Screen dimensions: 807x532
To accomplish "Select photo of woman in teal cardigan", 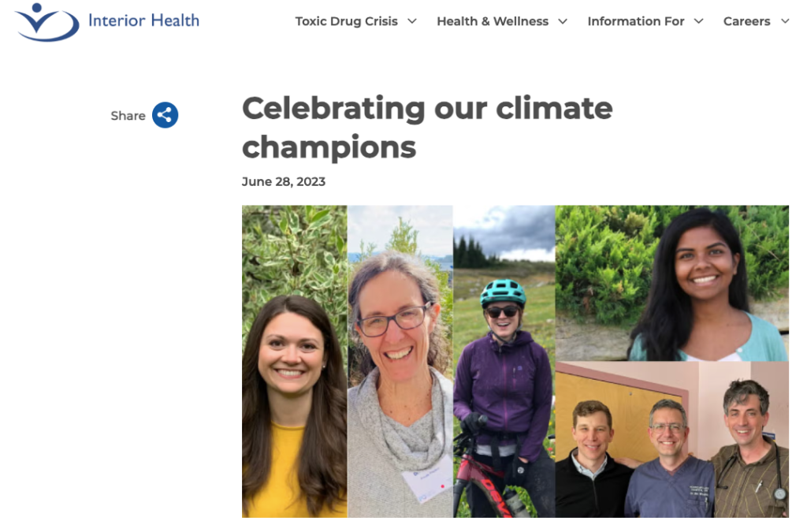I will [672, 283].
